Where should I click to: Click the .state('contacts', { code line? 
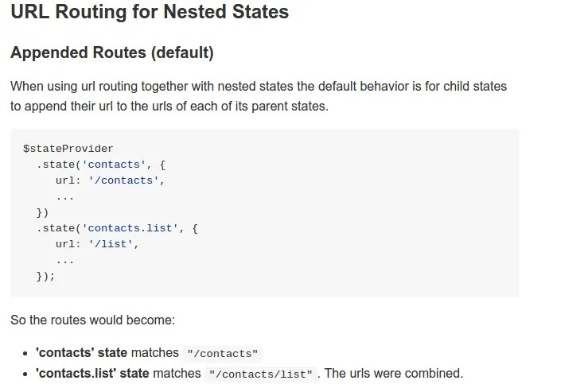101,165
